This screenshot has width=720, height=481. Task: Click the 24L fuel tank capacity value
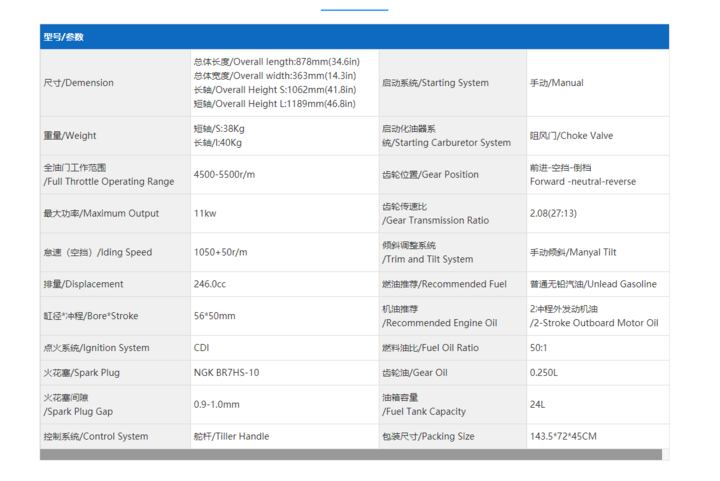[x=538, y=404]
